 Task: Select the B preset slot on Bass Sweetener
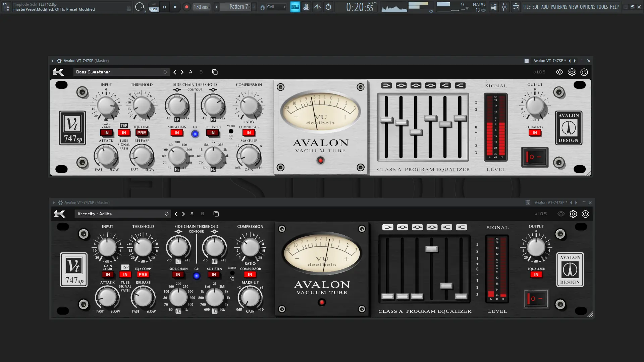(x=201, y=72)
